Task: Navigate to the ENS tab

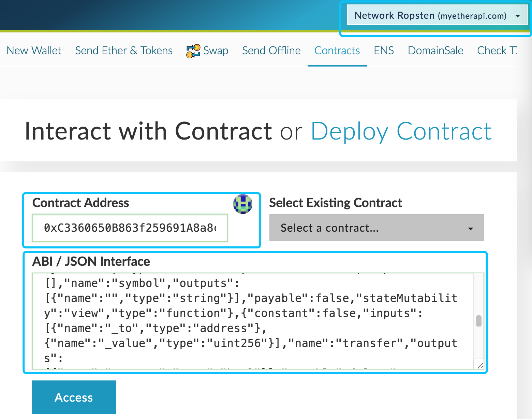Action: pos(384,50)
